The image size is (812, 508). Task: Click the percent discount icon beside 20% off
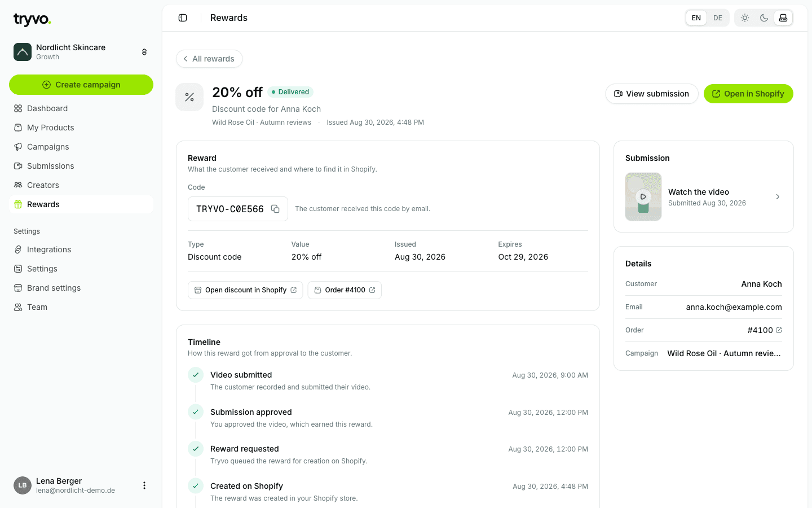click(189, 97)
